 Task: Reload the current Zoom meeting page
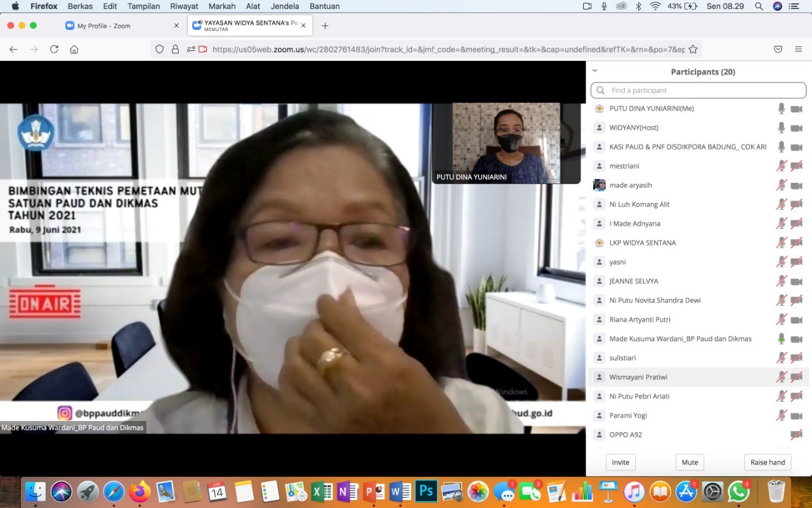coord(54,50)
